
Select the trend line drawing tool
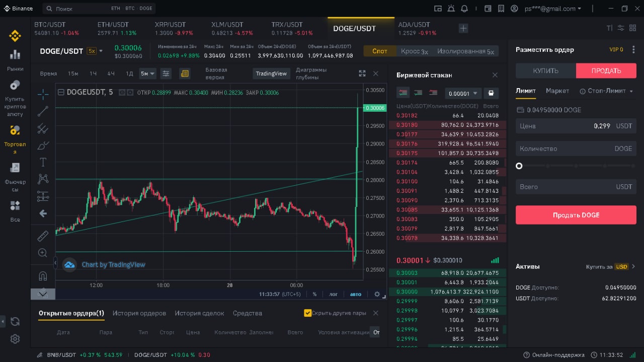click(43, 111)
